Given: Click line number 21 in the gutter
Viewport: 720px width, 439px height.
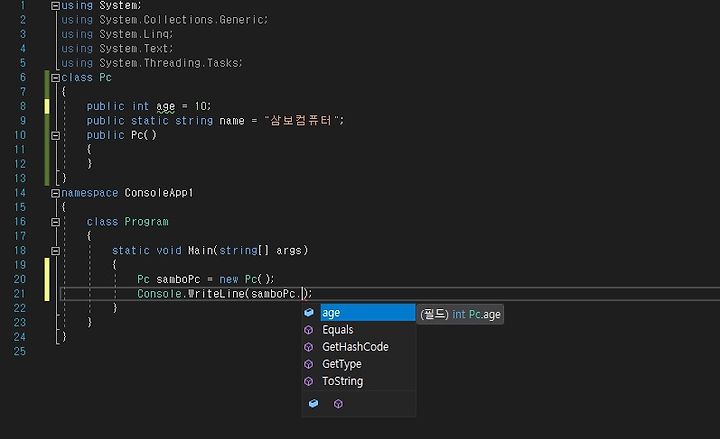Looking at the screenshot, I should [x=20, y=293].
